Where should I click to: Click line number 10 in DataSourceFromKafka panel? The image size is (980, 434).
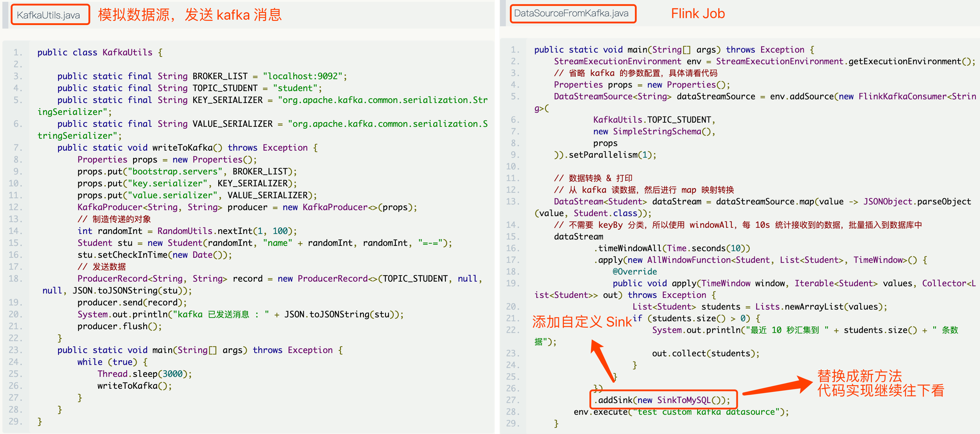point(513,167)
